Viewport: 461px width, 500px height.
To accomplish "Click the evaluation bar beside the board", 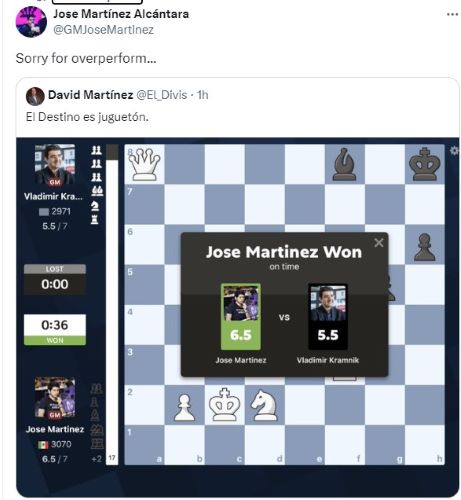I will point(112,304).
